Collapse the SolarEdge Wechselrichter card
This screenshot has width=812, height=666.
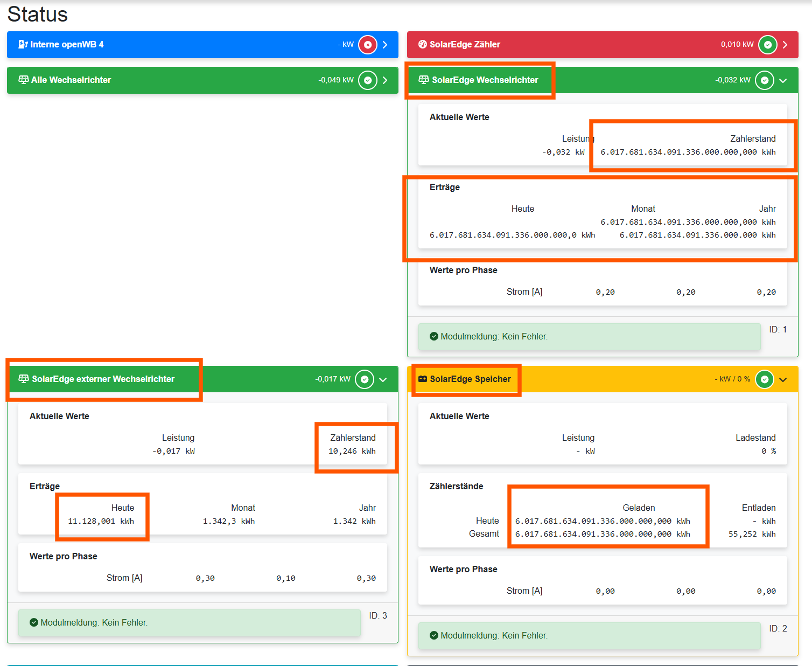[x=783, y=80]
